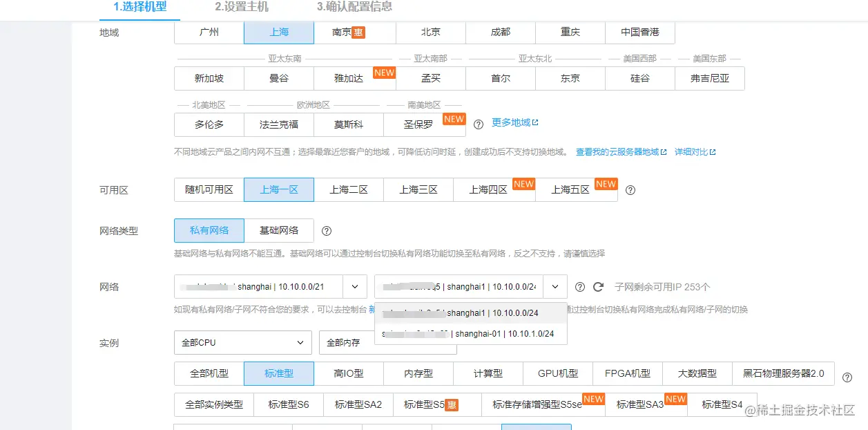868x430 pixels.
Task: Show 全部实例类型
Action: click(x=214, y=404)
